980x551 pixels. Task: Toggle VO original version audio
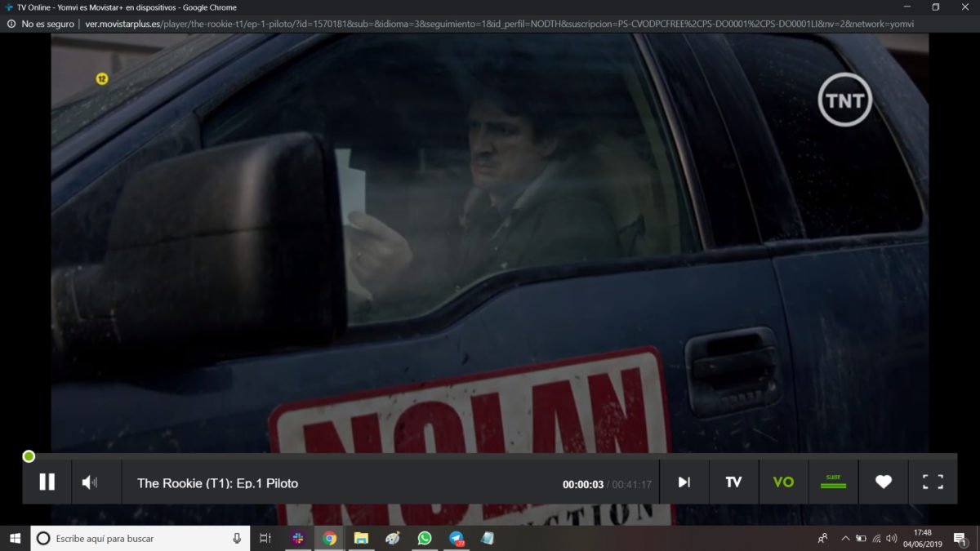pyautogui.click(x=783, y=482)
